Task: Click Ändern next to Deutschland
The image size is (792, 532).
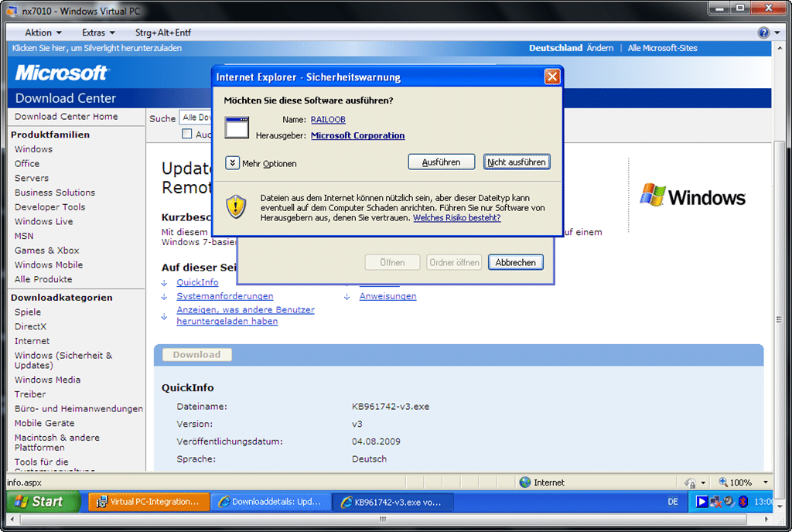Action: point(599,48)
